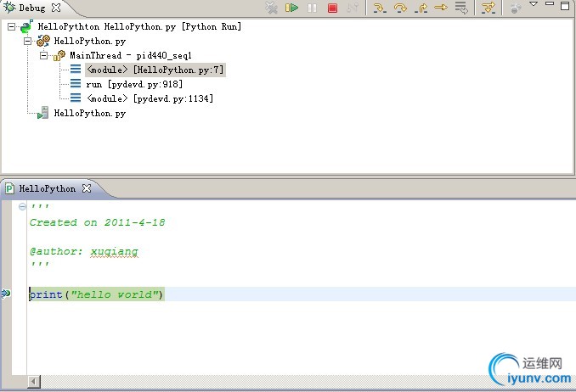The width and height of the screenshot is (576, 392).
Task: Fold the docstring comment block
Action: (x=22, y=207)
